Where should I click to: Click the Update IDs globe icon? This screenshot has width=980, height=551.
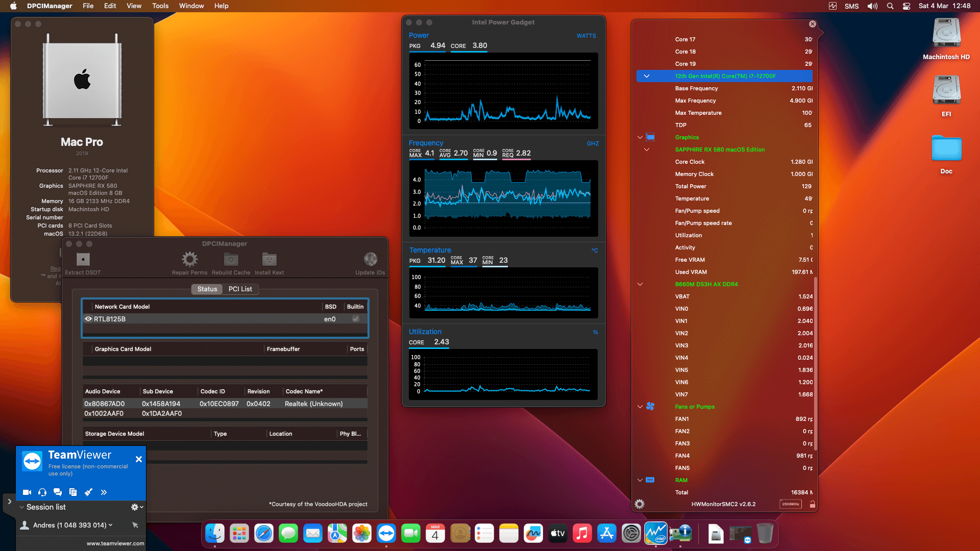click(x=370, y=259)
